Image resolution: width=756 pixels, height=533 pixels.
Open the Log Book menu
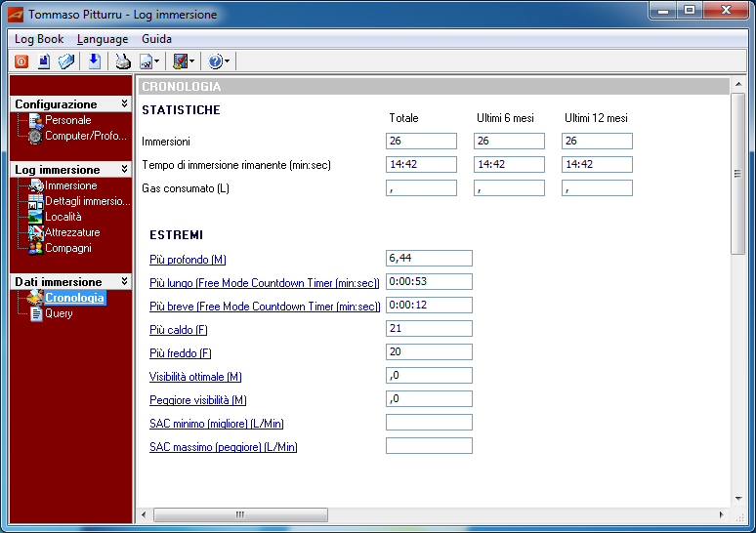[x=39, y=39]
